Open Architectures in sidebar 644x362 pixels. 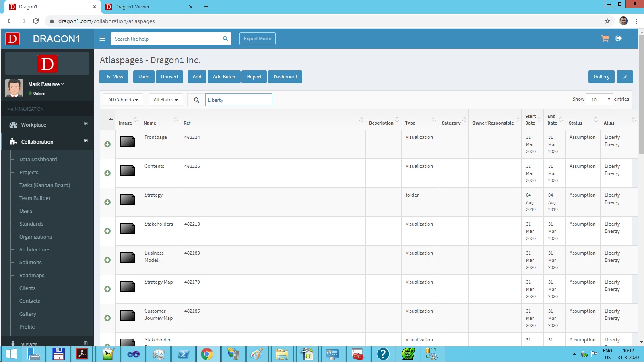[x=35, y=249]
